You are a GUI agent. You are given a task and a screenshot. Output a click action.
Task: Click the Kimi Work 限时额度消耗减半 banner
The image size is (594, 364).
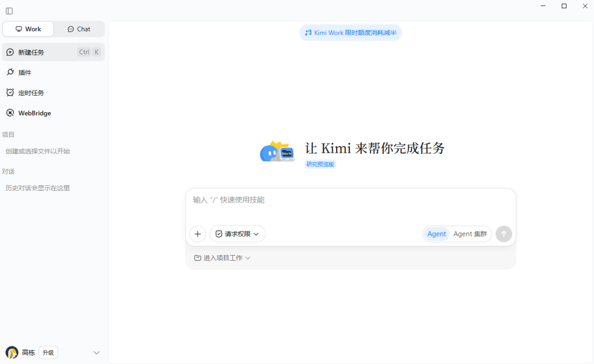[x=351, y=33]
